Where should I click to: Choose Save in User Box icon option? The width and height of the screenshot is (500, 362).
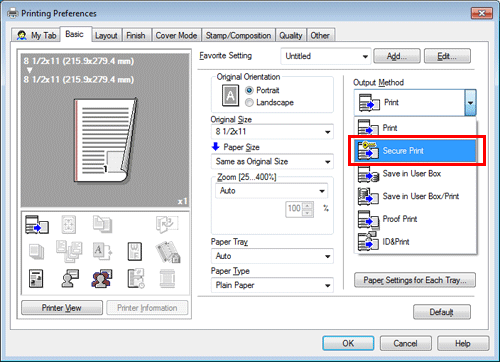pyautogui.click(x=415, y=174)
